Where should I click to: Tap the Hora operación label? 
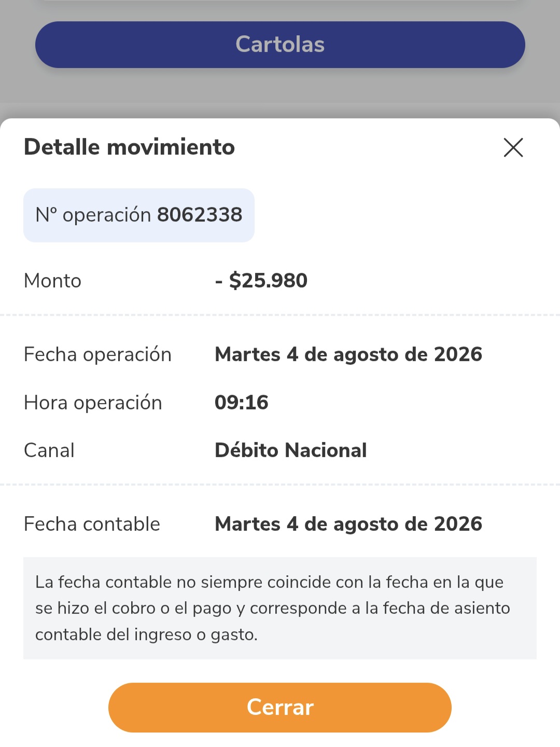[x=93, y=403]
